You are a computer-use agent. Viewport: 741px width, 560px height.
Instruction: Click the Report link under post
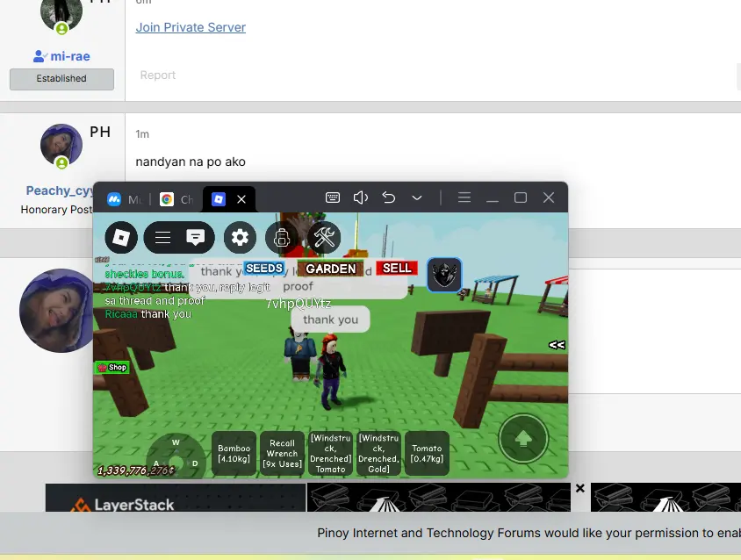[157, 75]
